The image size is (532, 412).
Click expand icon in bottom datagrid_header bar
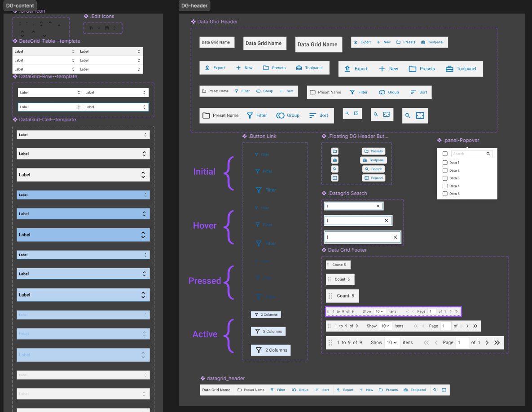click(x=444, y=390)
